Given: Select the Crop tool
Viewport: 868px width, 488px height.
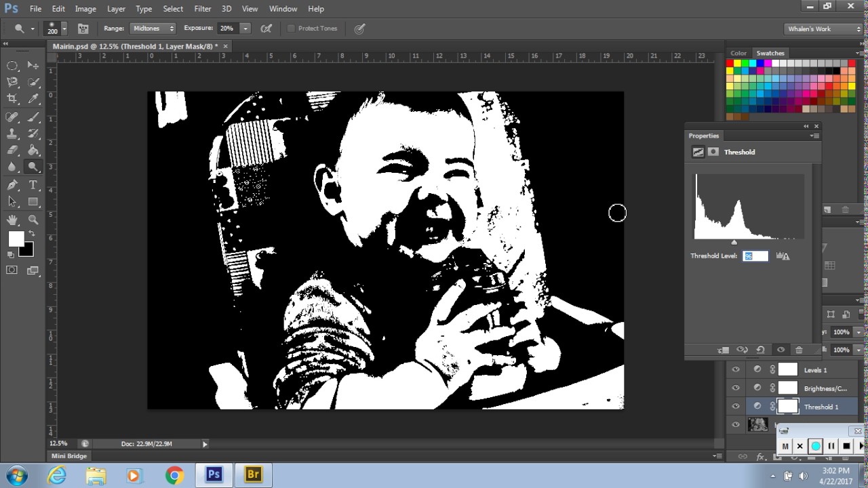Looking at the screenshot, I should point(12,99).
